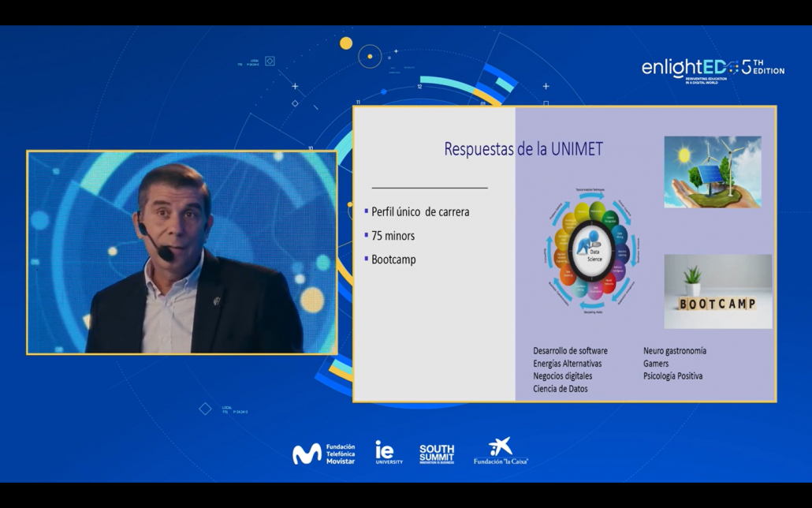Click "Desarrollo de software" on the slide
The height and width of the screenshot is (508, 812).
click(570, 351)
